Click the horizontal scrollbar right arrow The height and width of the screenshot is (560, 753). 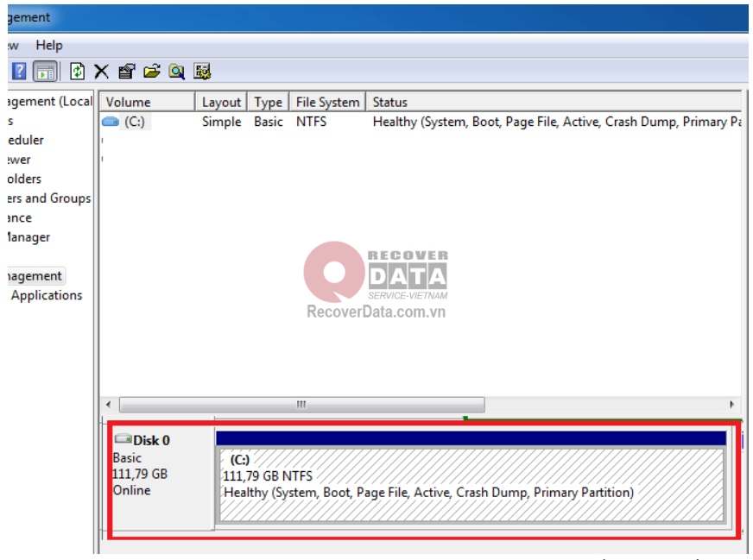click(x=731, y=405)
